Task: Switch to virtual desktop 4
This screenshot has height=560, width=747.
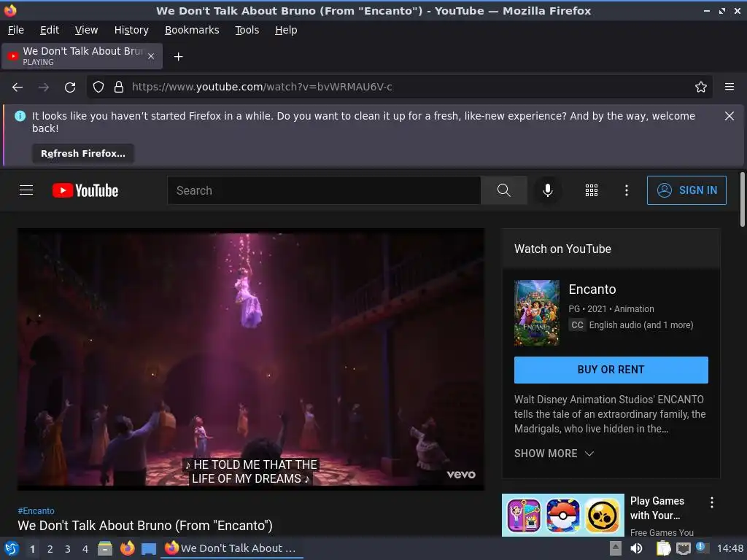Action: [x=85, y=549]
